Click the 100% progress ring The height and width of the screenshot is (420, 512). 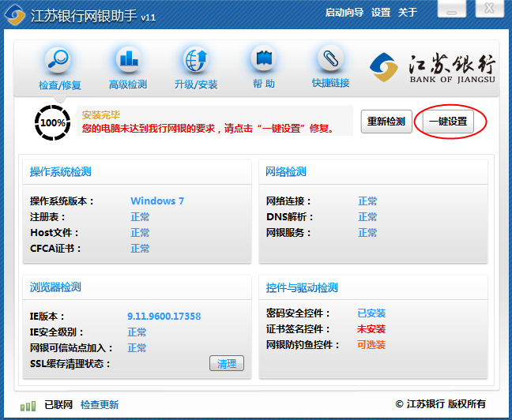point(53,122)
